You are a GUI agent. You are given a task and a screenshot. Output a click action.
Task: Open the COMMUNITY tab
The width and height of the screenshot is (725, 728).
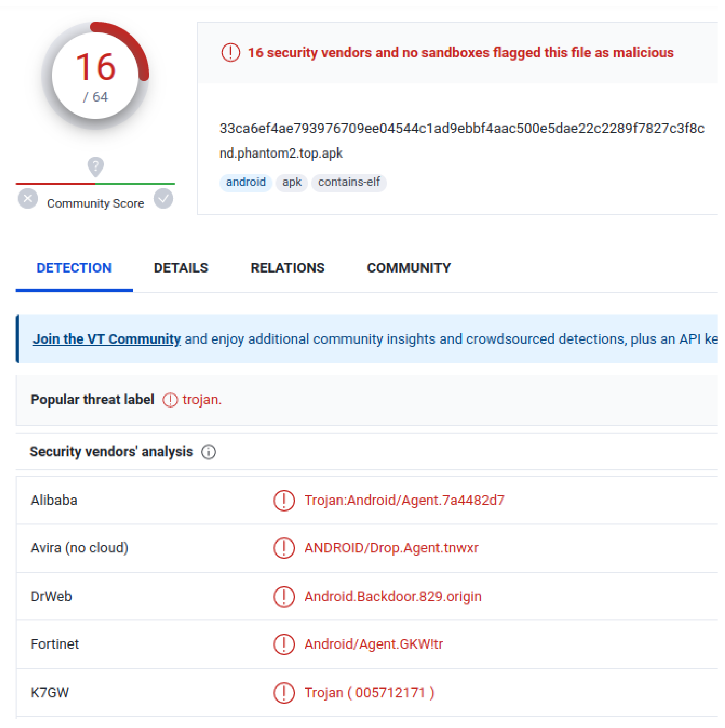click(409, 268)
